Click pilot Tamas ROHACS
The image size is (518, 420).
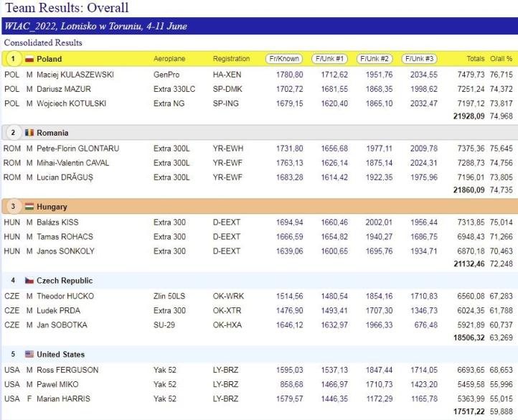[x=65, y=237]
